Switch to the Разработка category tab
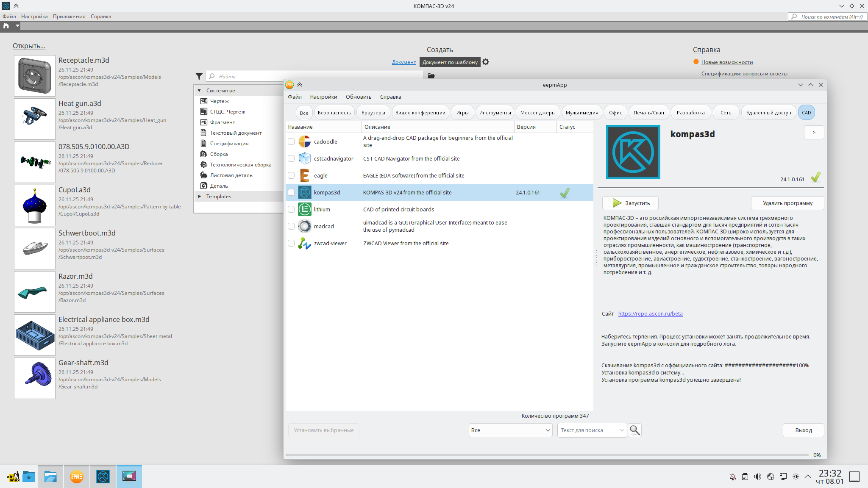Viewport: 868px width, 488px height. [690, 113]
